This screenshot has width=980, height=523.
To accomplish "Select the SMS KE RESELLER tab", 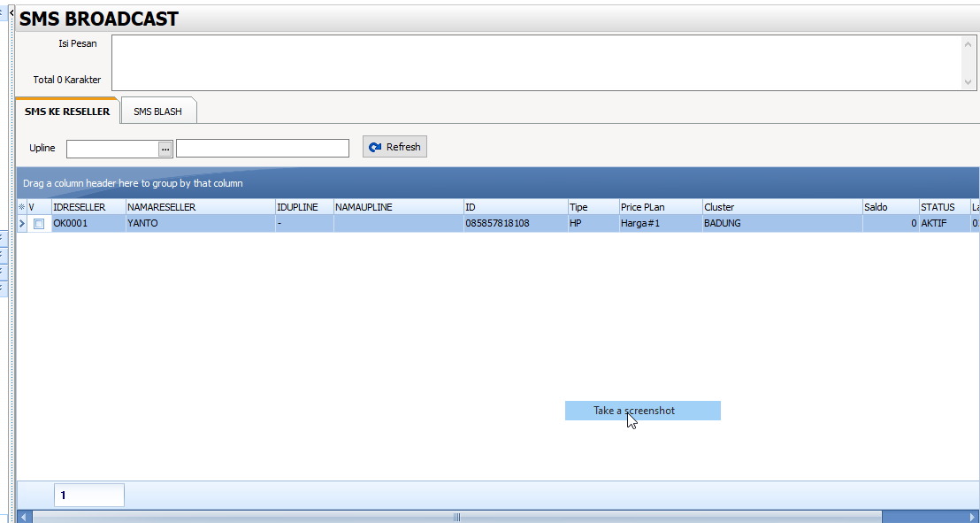I will pyautogui.click(x=67, y=112).
